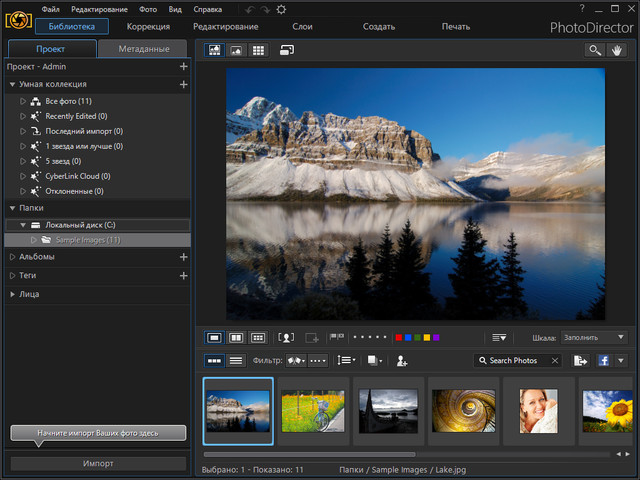Switch to Метаданные panel tab
The height and width of the screenshot is (480, 640).
[x=143, y=49]
